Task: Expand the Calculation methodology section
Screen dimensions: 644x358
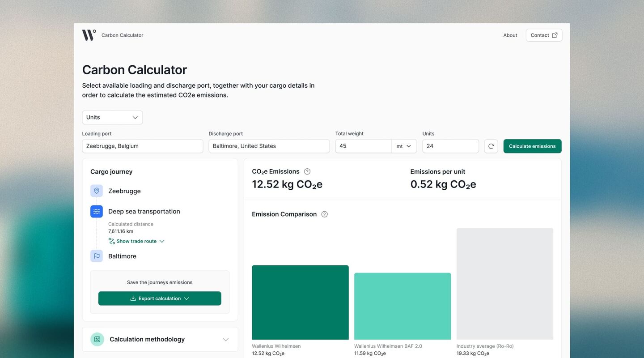Action: coord(225,340)
